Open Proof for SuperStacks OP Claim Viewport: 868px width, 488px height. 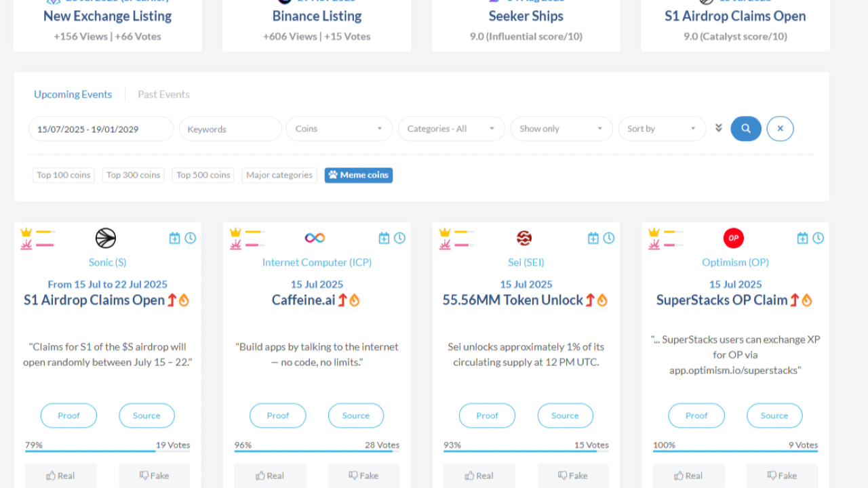point(696,415)
